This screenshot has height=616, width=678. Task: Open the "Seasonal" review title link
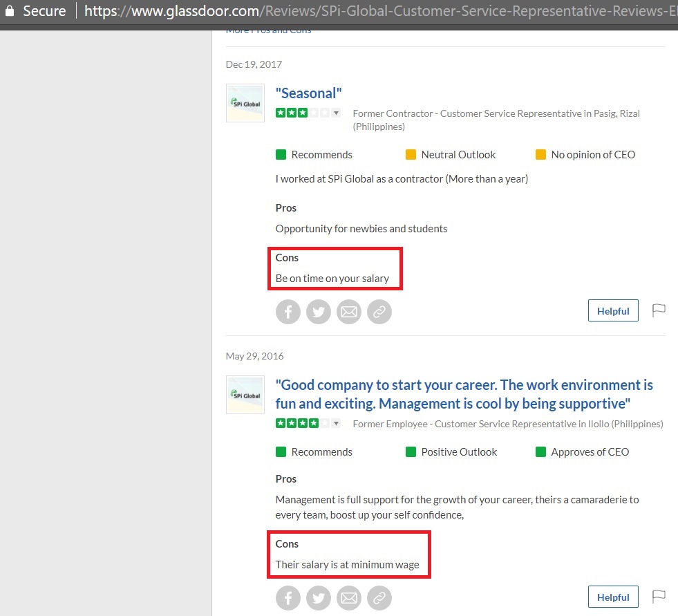tap(309, 93)
